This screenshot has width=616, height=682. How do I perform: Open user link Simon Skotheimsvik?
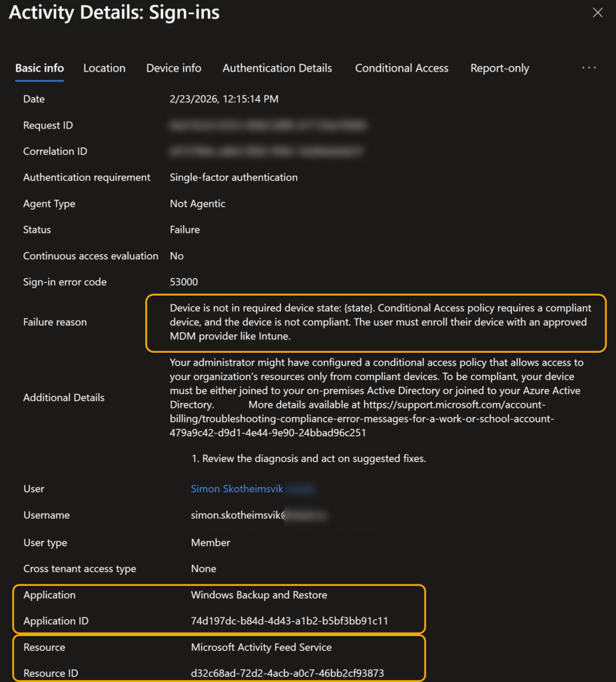[237, 489]
